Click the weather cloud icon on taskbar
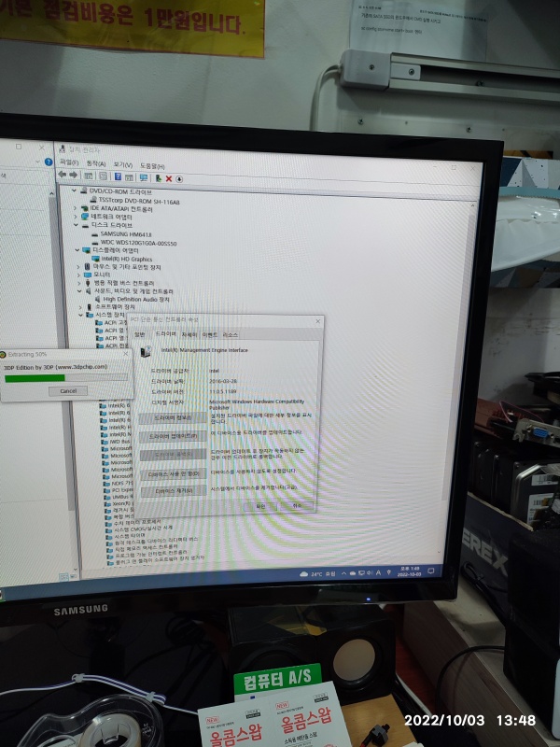560x747 pixels. pyautogui.click(x=303, y=573)
